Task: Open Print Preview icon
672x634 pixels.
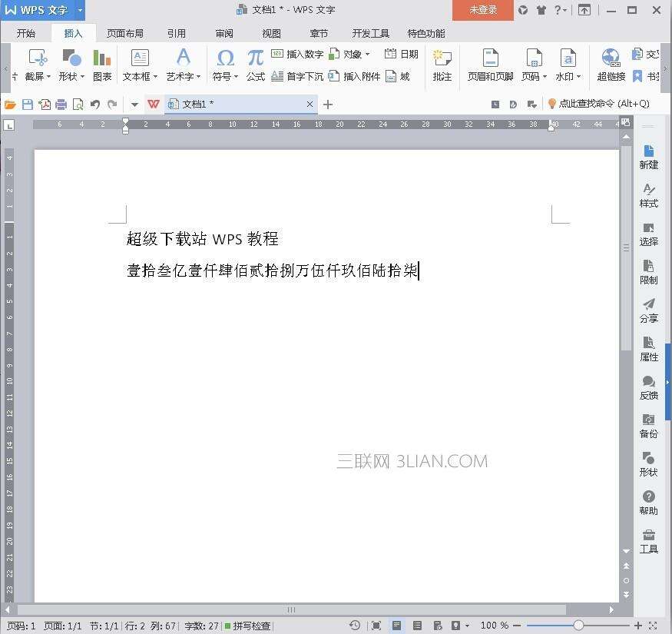Action: [78, 105]
